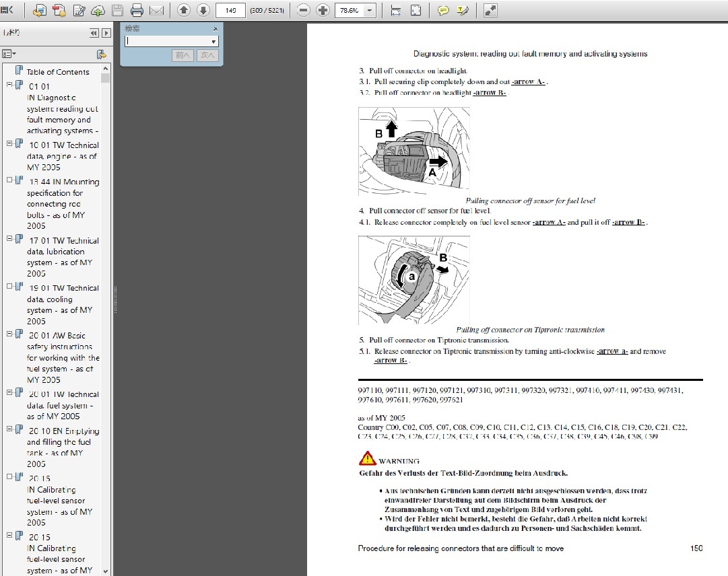The height and width of the screenshot is (576, 728).
Task: Open the bookmarks options menu dropdown
Action: click(x=9, y=55)
